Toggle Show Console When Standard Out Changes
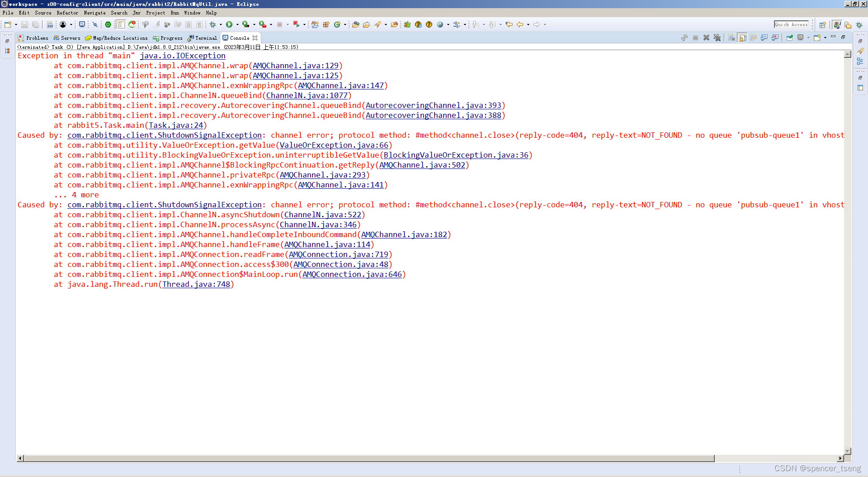The width and height of the screenshot is (868, 477). [764, 38]
